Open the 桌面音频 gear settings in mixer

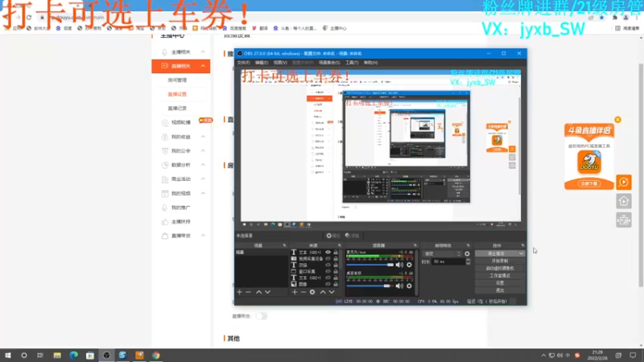pos(409,286)
